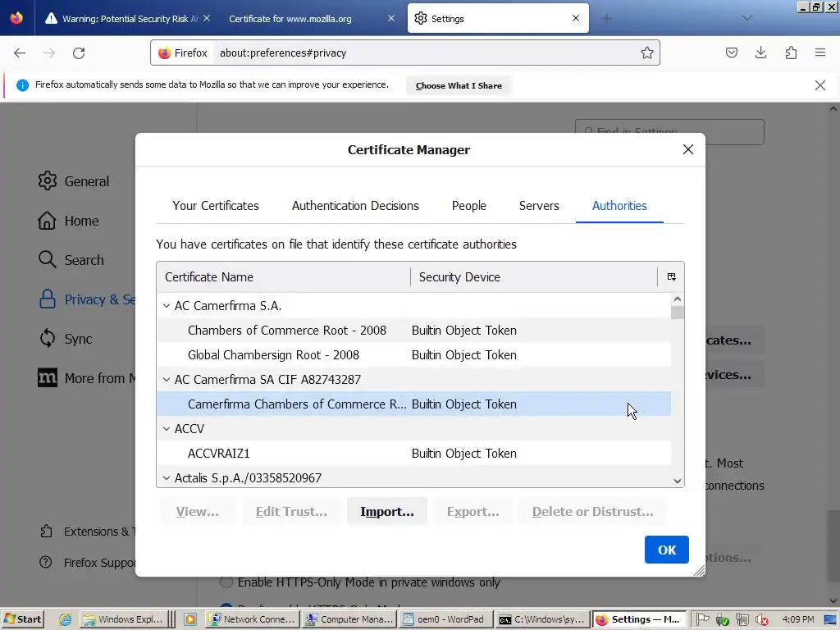The width and height of the screenshot is (840, 630).
Task: Click the forward navigation arrow
Action: click(x=49, y=53)
